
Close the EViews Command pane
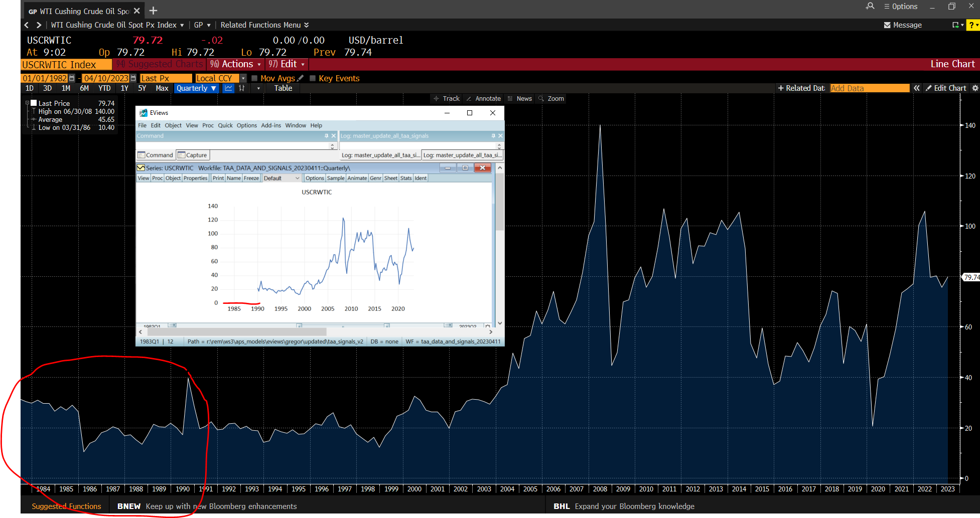(x=334, y=136)
